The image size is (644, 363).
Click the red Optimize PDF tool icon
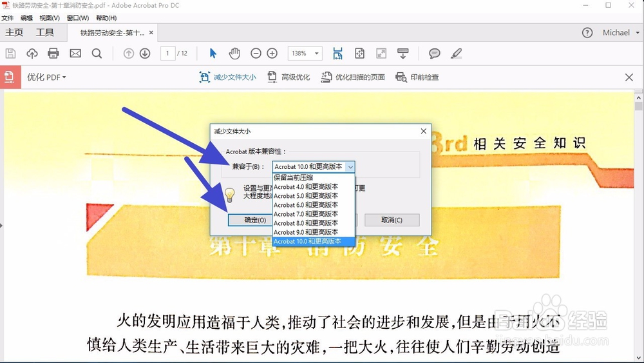pos(10,77)
